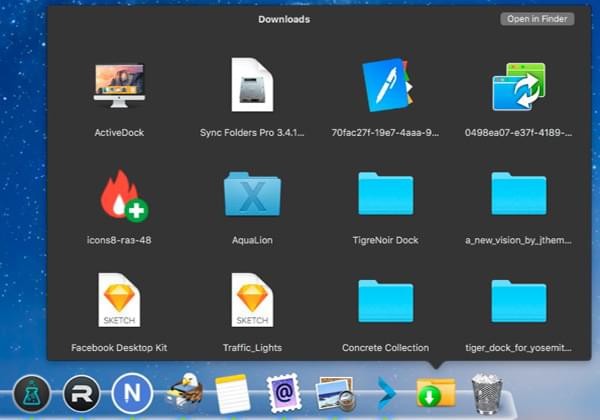Collapse the Downloads stack in the dock

tap(436, 391)
